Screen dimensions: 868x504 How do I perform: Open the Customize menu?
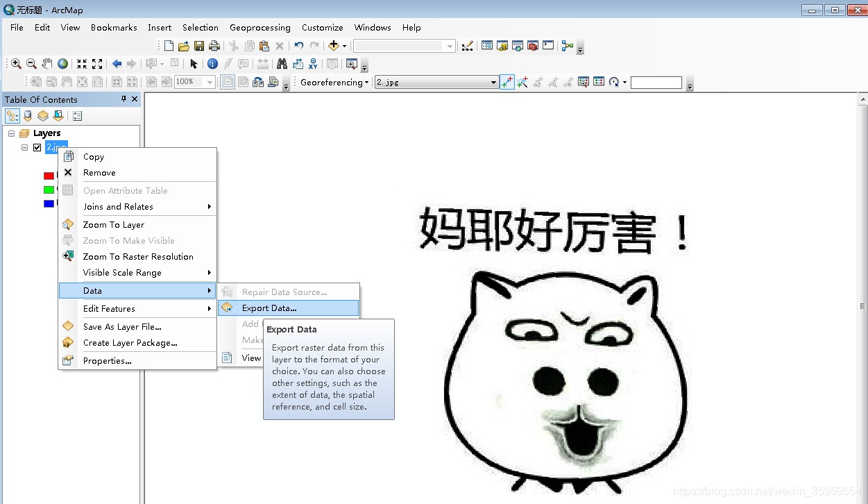322,27
